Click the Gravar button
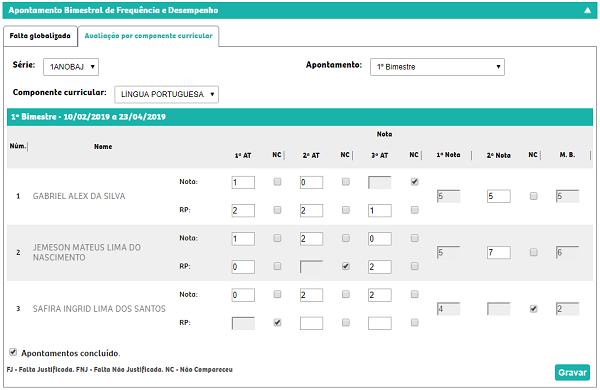Screen dimensions: 600x390 (572, 372)
